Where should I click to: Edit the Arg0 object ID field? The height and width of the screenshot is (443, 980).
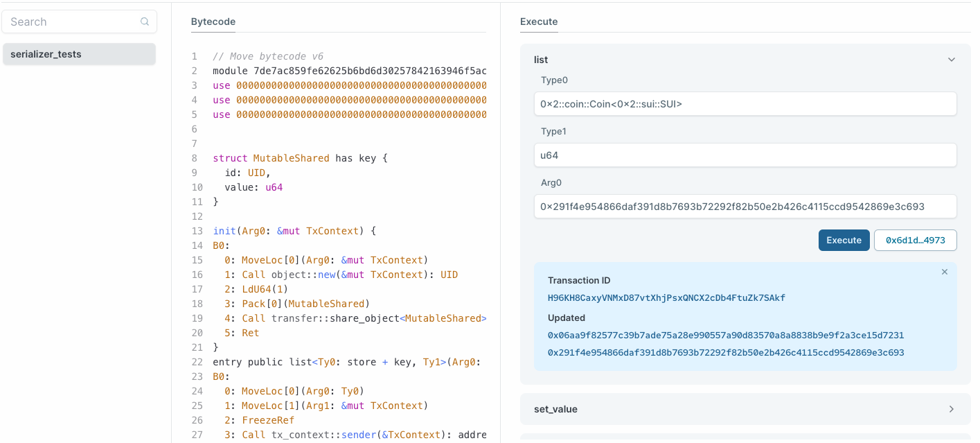[x=745, y=207]
